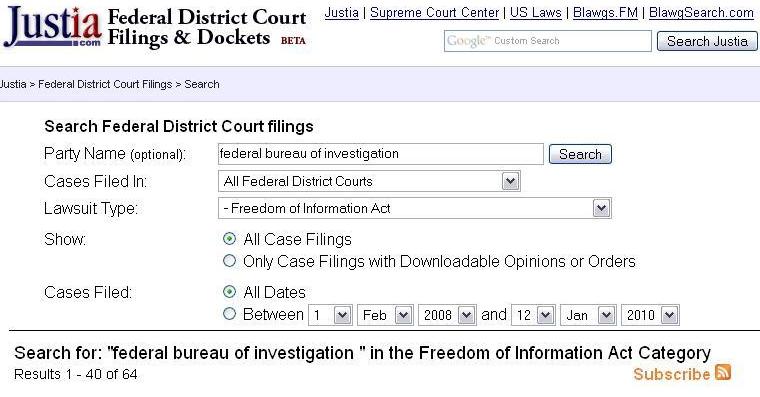The image size is (760, 397).
Task: Select the All Dates radio button
Action: 229,292
